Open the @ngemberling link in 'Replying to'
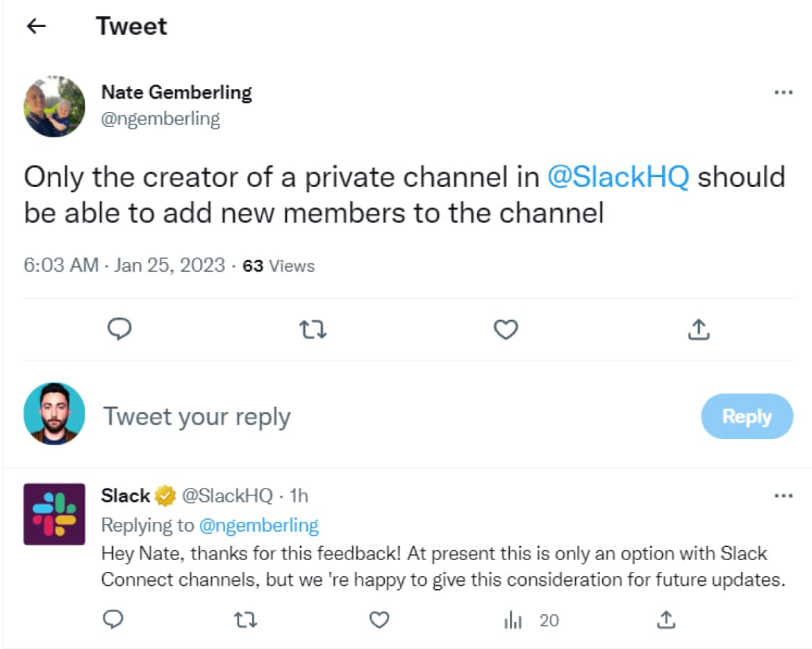 pos(258,525)
